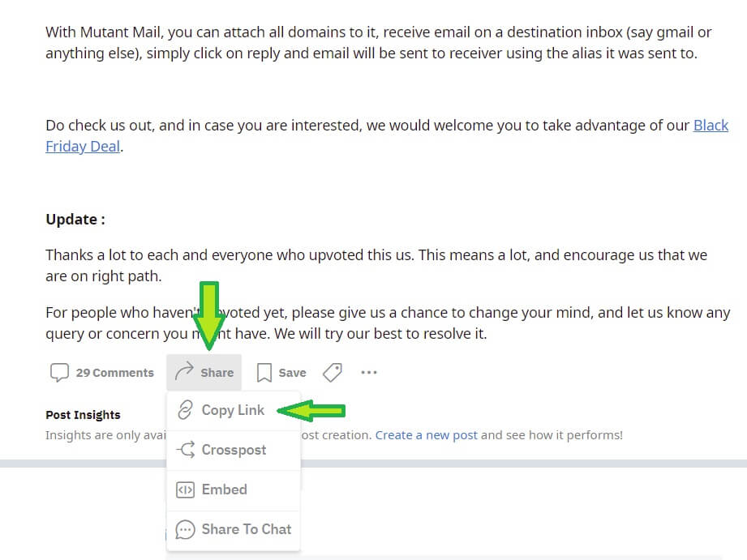The height and width of the screenshot is (560, 747).
Task: Click the Share To Chat bubble icon
Action: 185,529
